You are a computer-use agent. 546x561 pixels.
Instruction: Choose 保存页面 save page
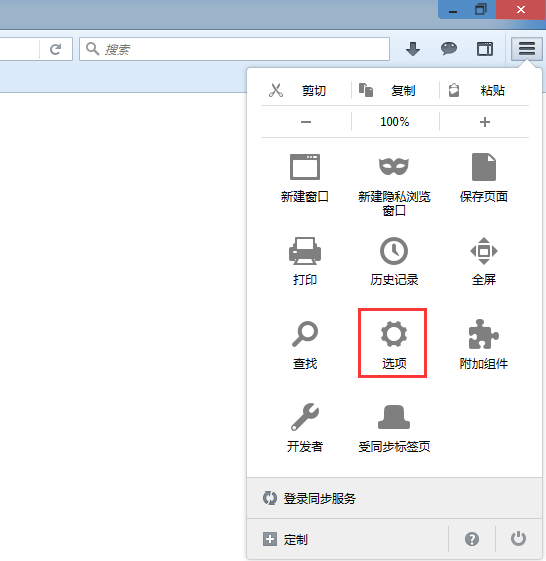[x=484, y=178]
